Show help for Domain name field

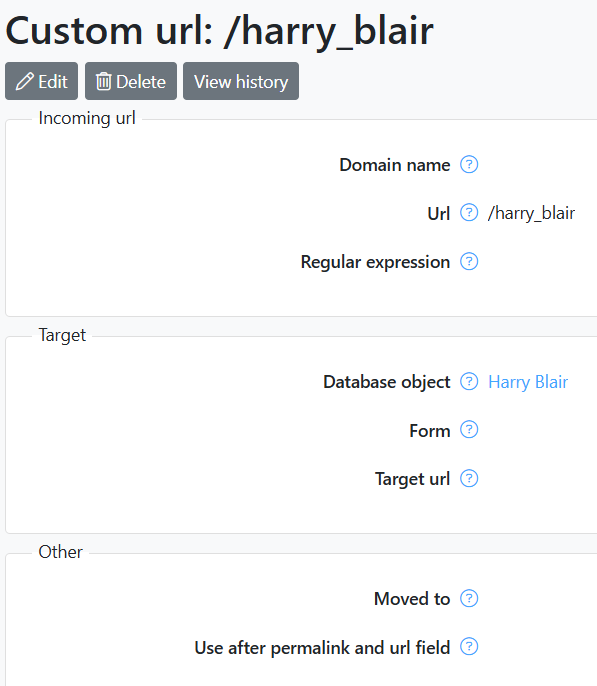(x=469, y=164)
